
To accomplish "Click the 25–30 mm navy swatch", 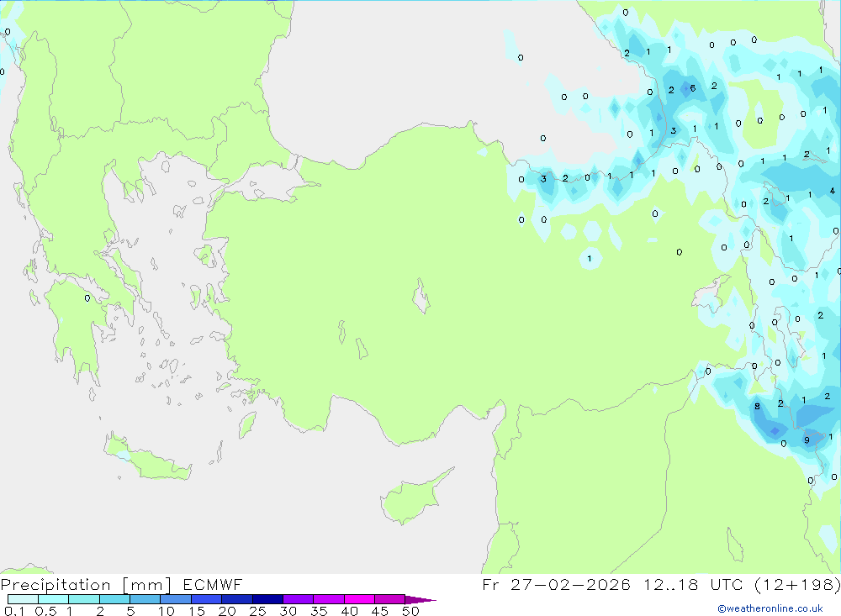I will coord(267,599).
